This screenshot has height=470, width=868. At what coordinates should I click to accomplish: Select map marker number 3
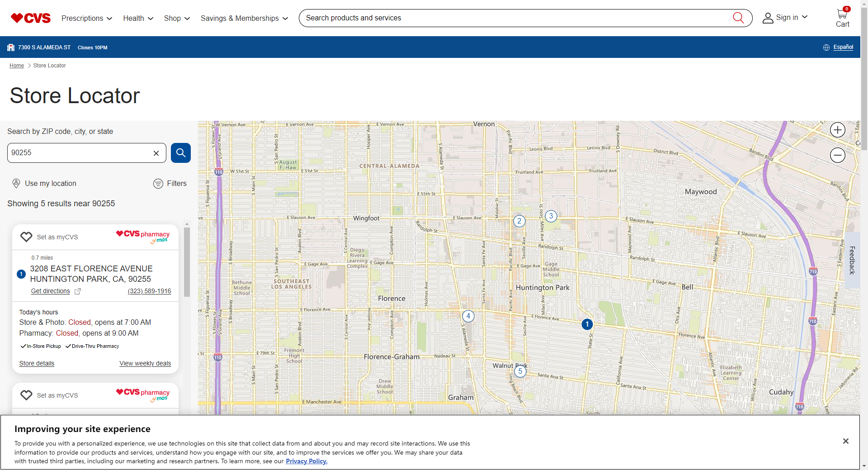coord(551,216)
